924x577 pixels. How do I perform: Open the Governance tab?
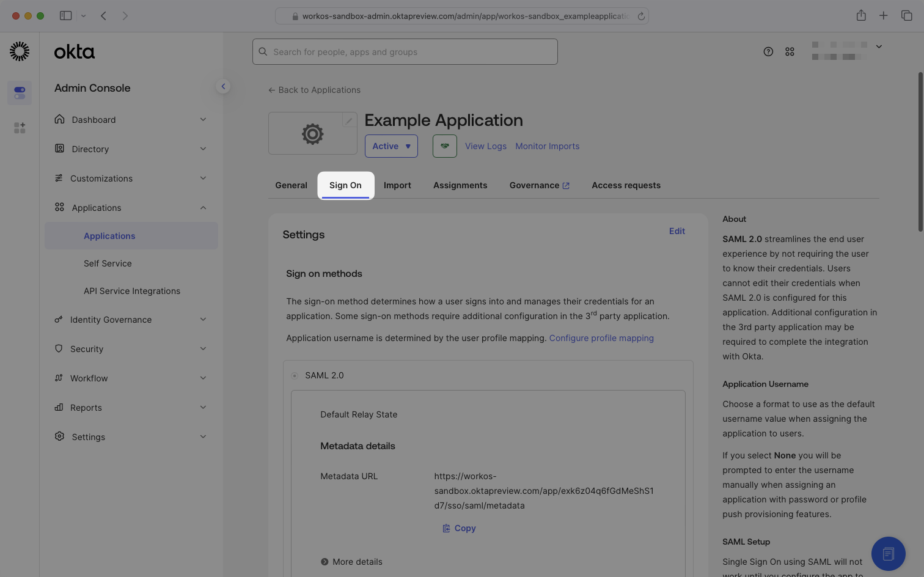(x=540, y=185)
